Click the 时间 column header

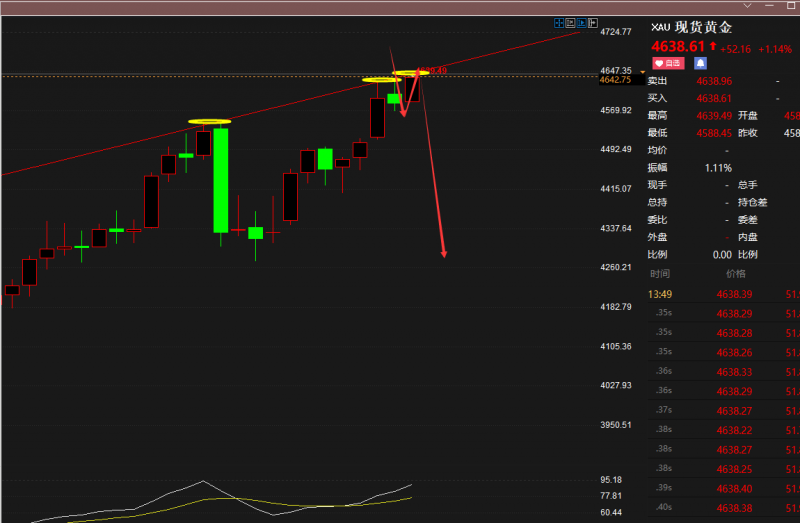[x=660, y=273]
